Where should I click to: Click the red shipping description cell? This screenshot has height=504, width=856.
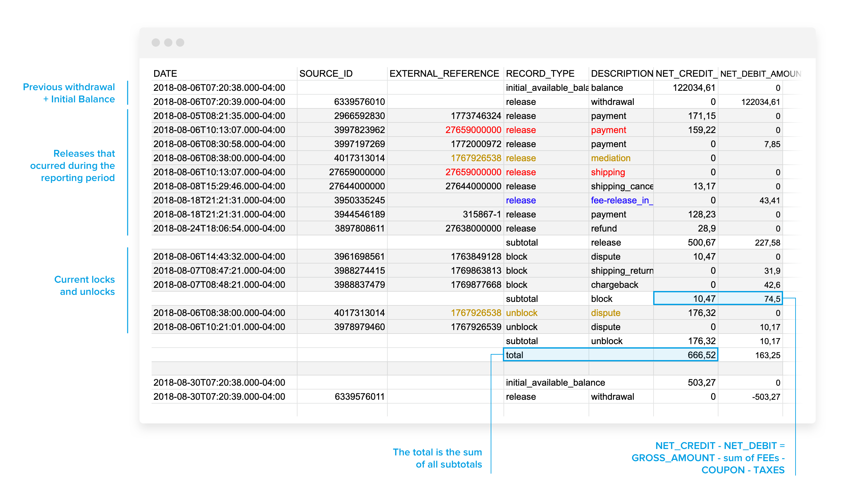click(x=608, y=172)
